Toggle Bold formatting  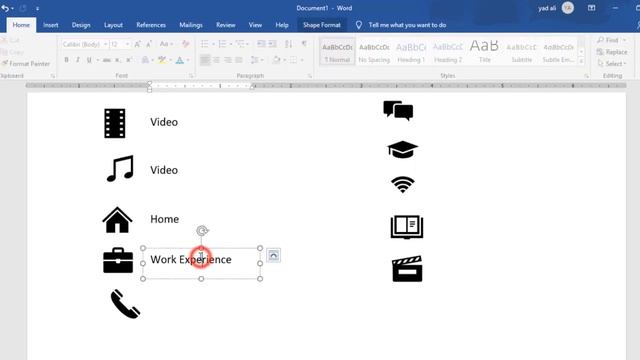[67, 60]
